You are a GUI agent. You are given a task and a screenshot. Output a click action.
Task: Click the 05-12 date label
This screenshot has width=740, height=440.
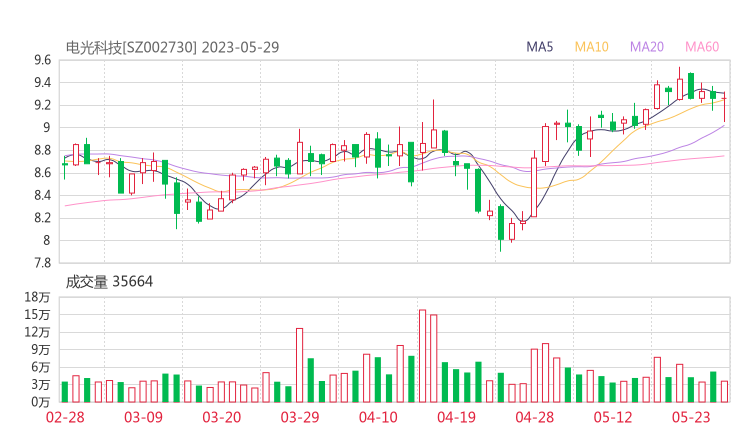coord(613,417)
